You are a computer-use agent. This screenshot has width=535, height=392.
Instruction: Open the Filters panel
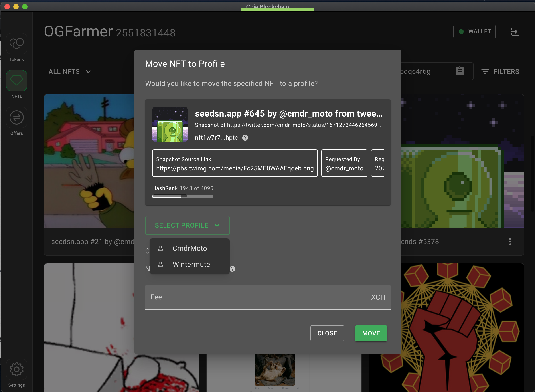[500, 72]
